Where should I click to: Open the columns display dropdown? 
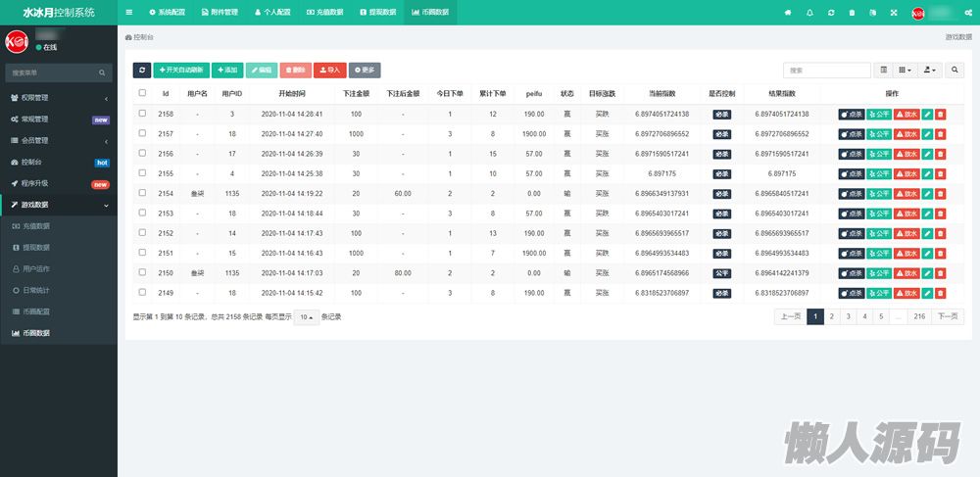[906, 71]
